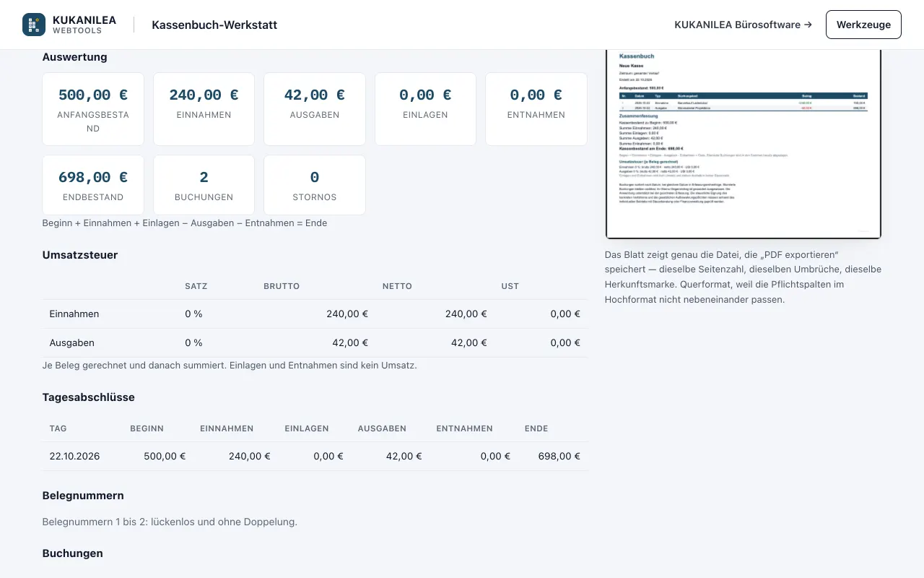Viewport: 924px width, 578px height.
Task: Select the BEGINN column header
Action: tap(147, 428)
